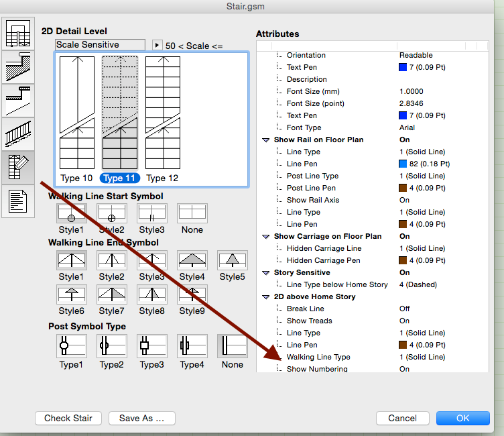504x436 pixels.
Task: Choose post symbol Type3
Action: [x=152, y=347]
